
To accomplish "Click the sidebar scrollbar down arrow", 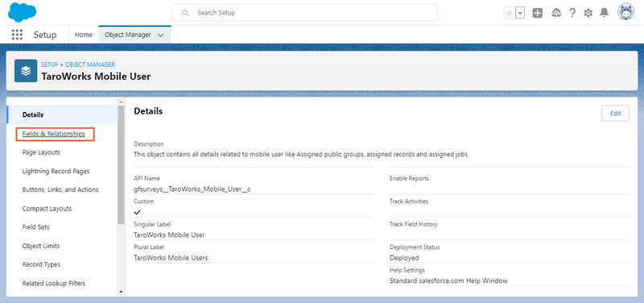I will coord(121,292).
